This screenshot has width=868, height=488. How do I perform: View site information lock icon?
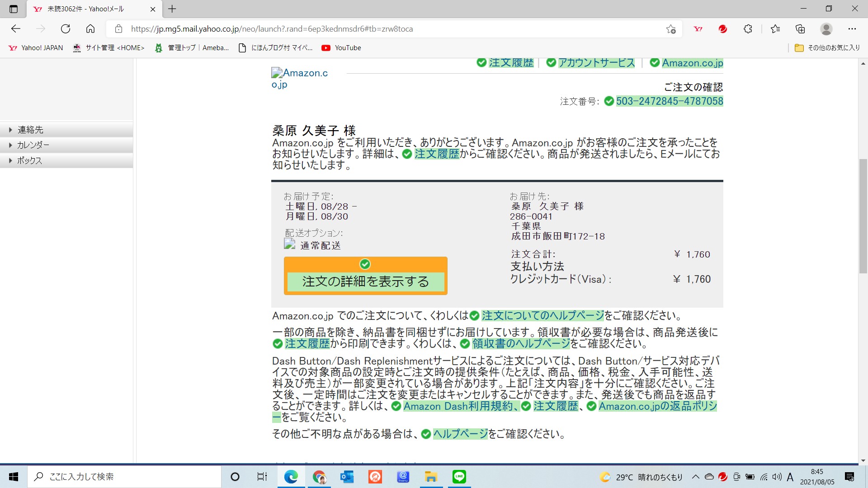[x=118, y=29]
